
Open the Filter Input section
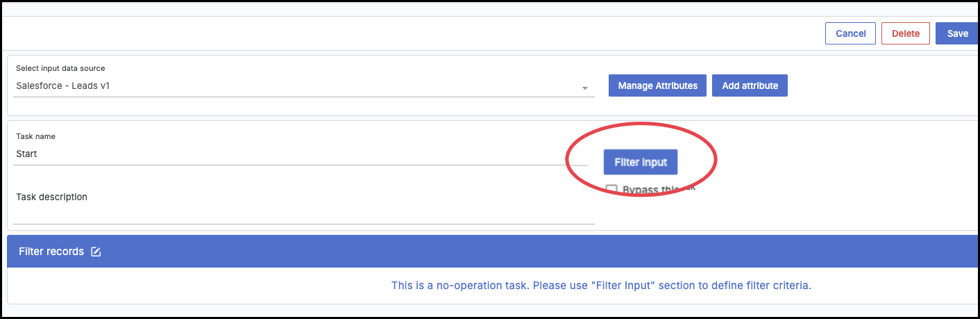[641, 162]
